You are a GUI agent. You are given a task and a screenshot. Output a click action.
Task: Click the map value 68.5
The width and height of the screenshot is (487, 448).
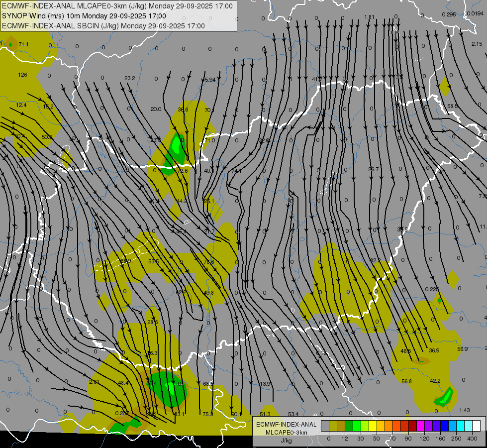point(208,384)
